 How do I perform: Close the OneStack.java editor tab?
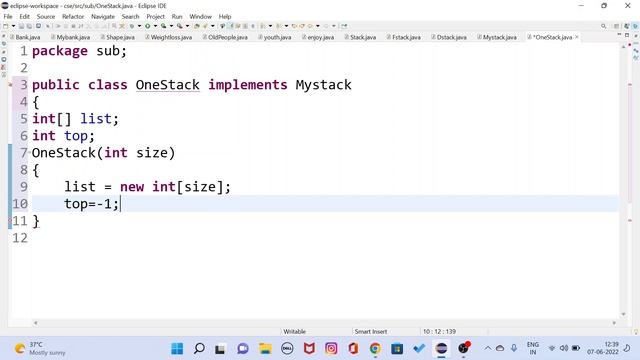click(x=577, y=37)
